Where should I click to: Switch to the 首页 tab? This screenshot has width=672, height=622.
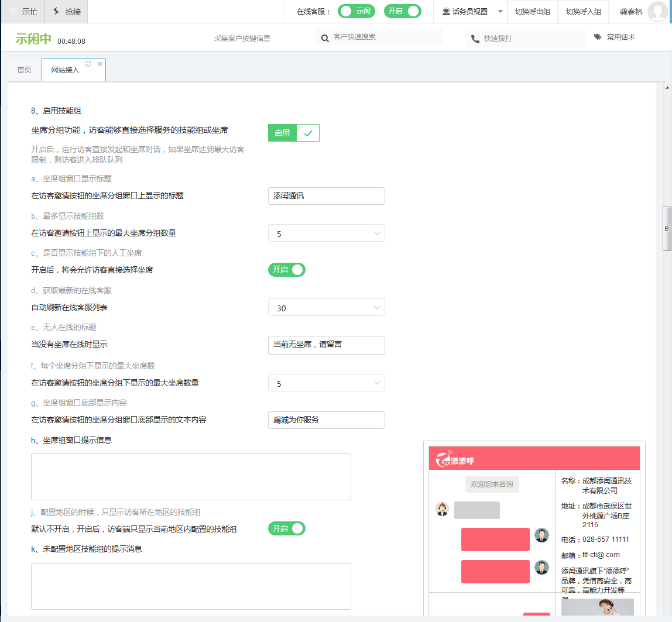point(25,70)
